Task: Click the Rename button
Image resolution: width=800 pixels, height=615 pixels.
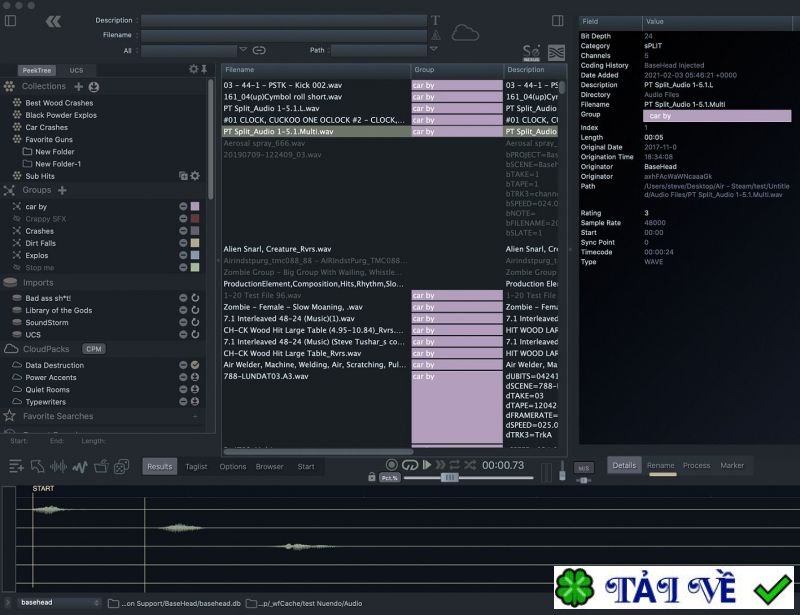Action: [x=660, y=465]
